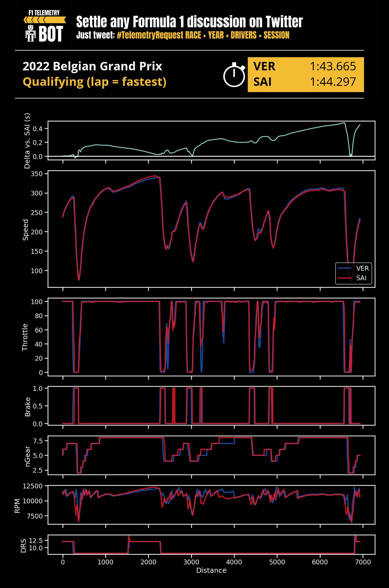The width and height of the screenshot is (389, 588).
Task: Click the large BOT logo text
Action: tap(51, 34)
